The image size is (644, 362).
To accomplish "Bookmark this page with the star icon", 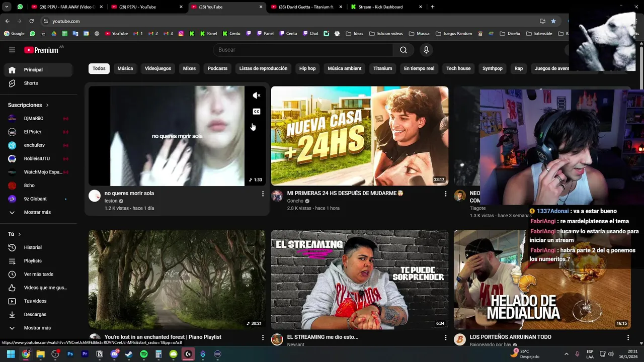I will tap(553, 21).
